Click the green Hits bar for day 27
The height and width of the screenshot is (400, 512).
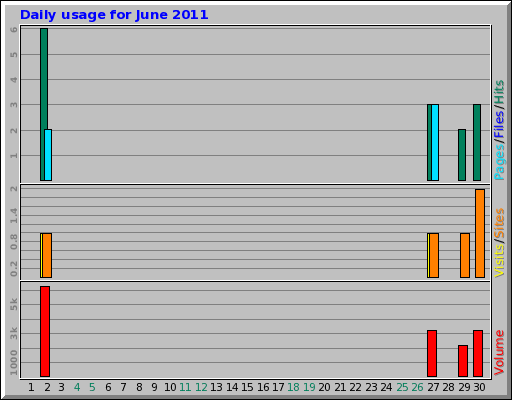pos(429,142)
